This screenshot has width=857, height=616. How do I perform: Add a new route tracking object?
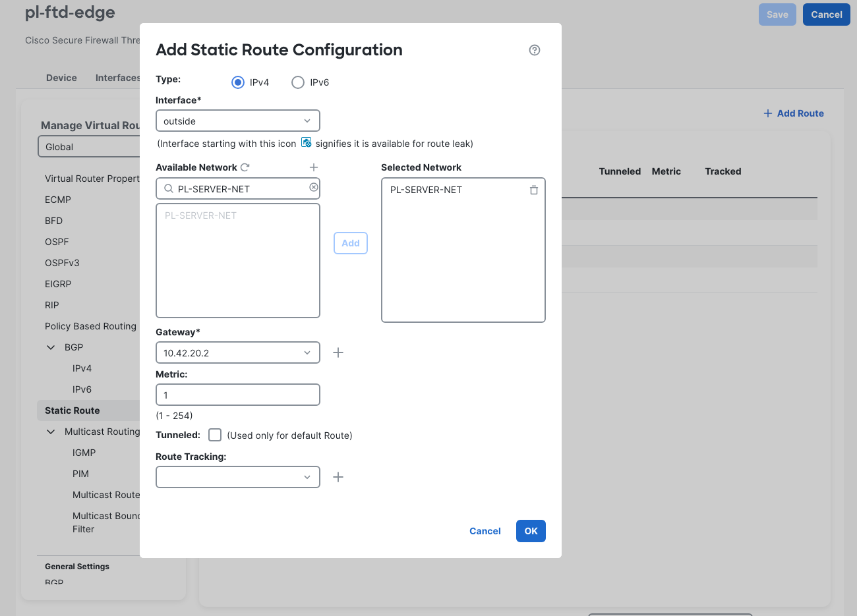338,477
